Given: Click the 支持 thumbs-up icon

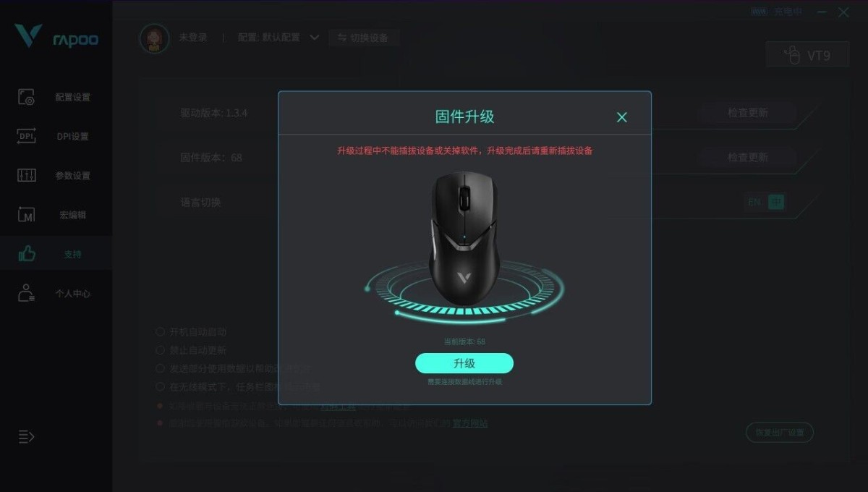Looking at the screenshot, I should coord(27,253).
